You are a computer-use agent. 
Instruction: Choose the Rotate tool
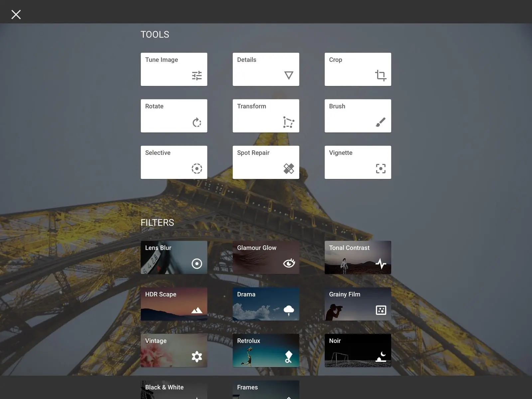[174, 116]
